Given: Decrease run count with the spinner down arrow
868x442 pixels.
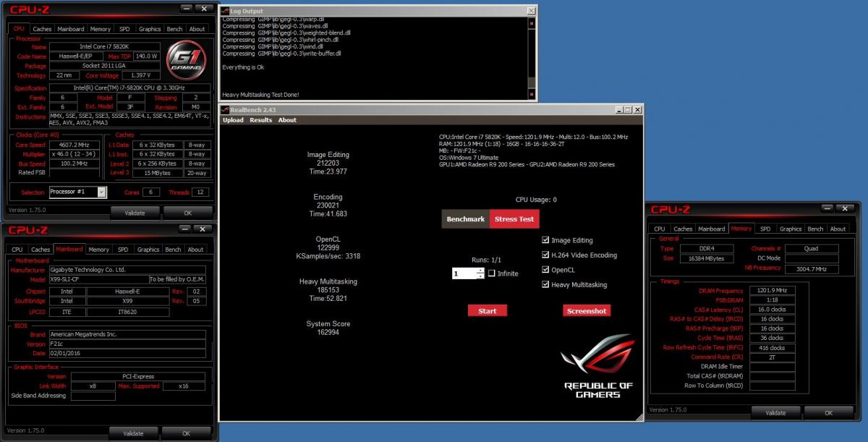Looking at the screenshot, I should [481, 276].
